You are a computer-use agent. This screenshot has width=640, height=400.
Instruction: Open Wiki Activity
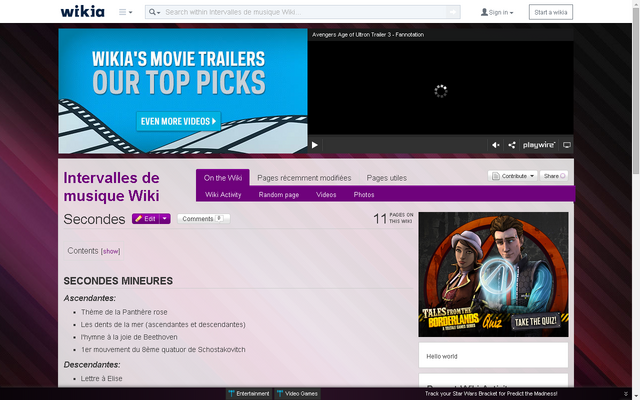click(223, 195)
